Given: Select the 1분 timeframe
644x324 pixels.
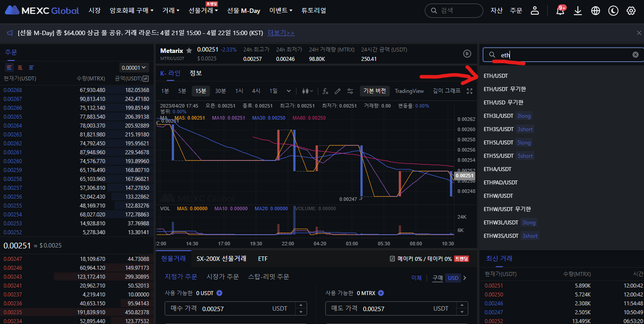Looking at the screenshot, I should [165, 91].
